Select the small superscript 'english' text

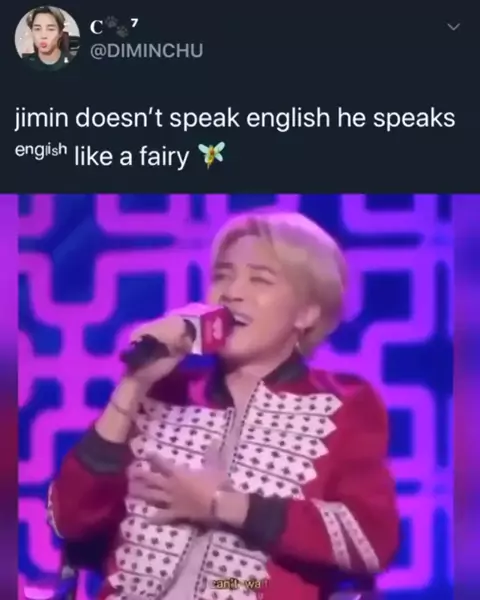tap(41, 150)
